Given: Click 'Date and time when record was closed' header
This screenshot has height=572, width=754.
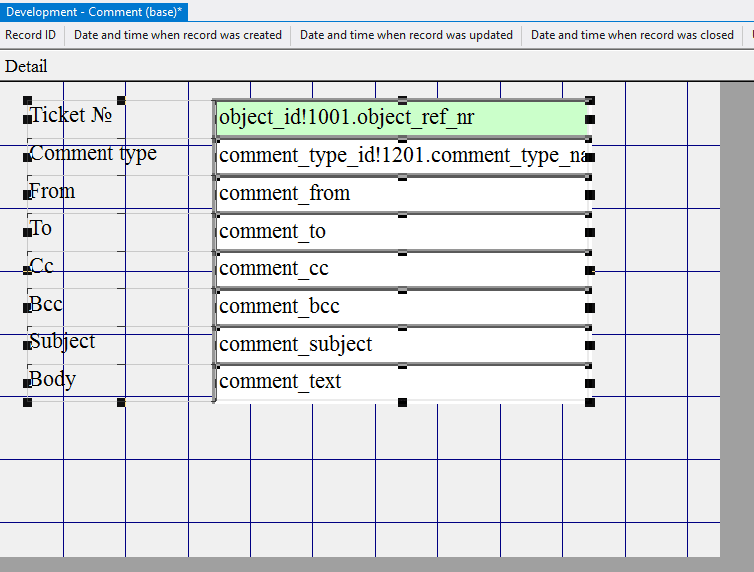Looking at the screenshot, I should tap(632, 35).
